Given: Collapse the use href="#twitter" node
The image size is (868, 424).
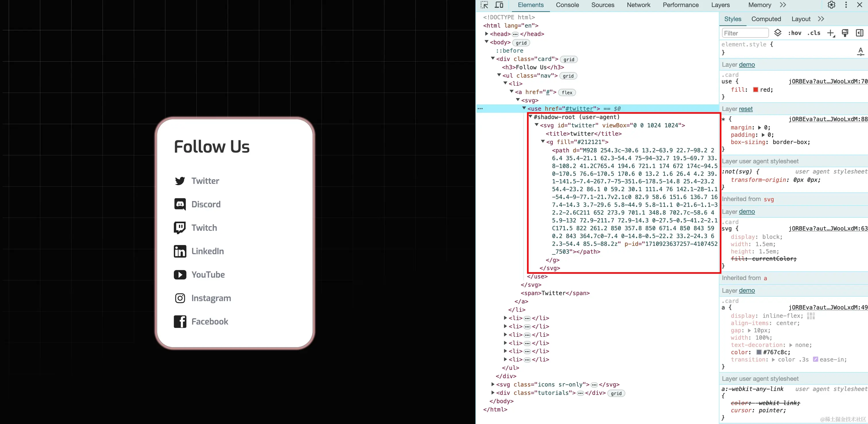Looking at the screenshot, I should (524, 108).
